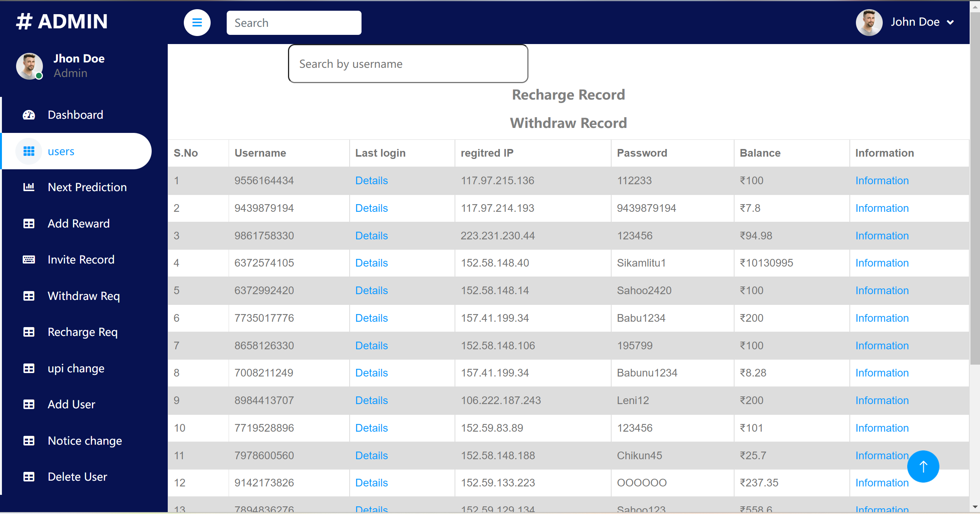Open the hamburger menu icon
This screenshot has width=980, height=514.
pyautogui.click(x=197, y=23)
